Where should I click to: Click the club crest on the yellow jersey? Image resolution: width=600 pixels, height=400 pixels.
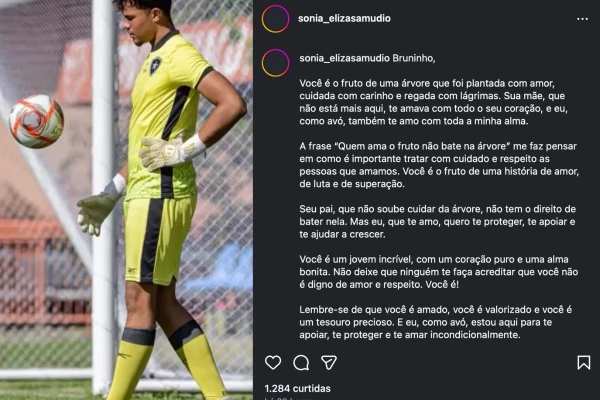(x=155, y=65)
